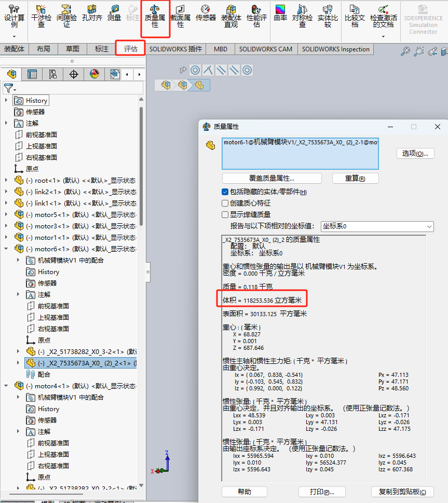Open 装配体直观 assembly visualization

(231, 17)
